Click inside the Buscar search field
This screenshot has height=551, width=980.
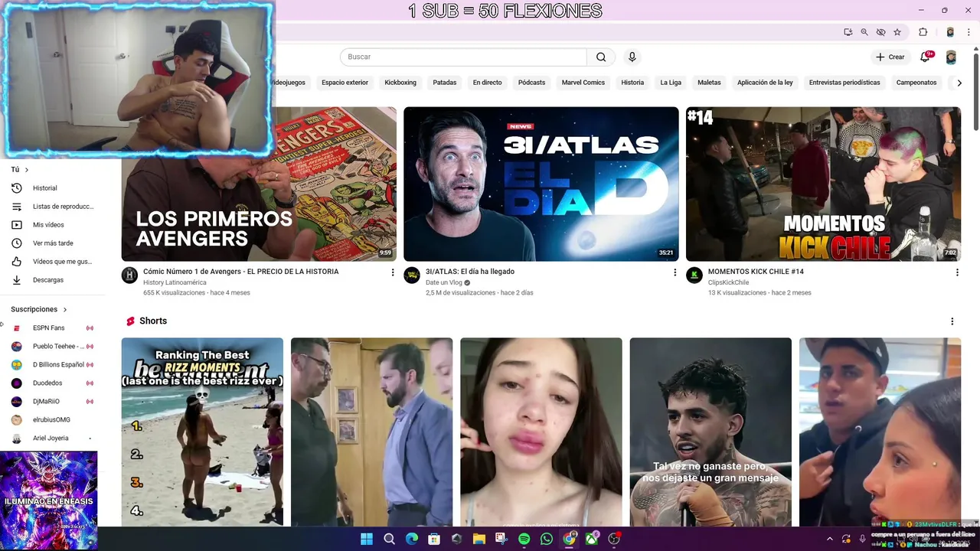(x=463, y=57)
